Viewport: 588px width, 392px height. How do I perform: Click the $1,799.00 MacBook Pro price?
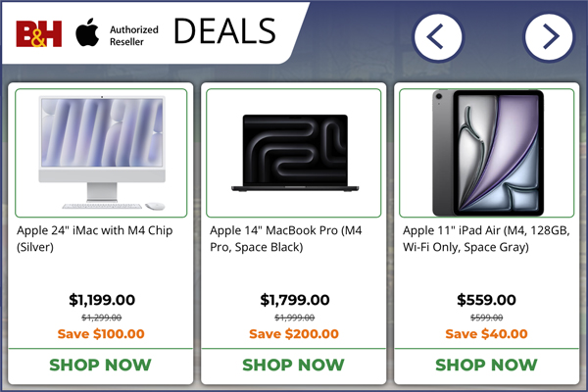tap(295, 301)
